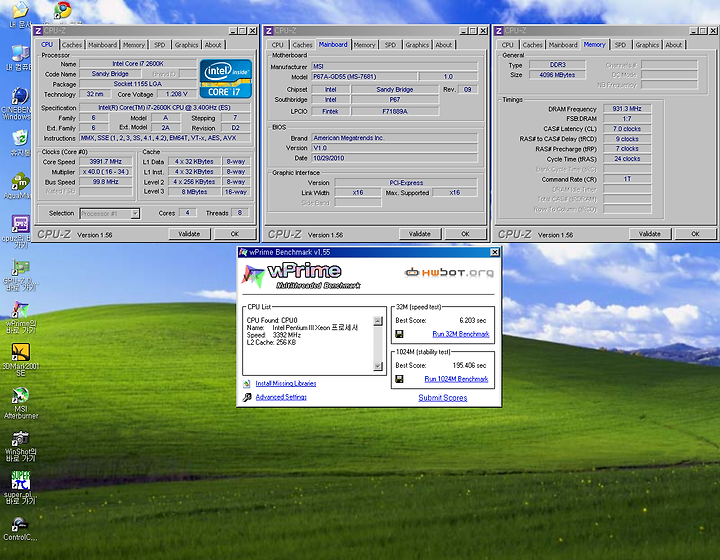Select Caches tab in Memory CPU-Z window
This screenshot has width=720, height=560.
(532, 45)
